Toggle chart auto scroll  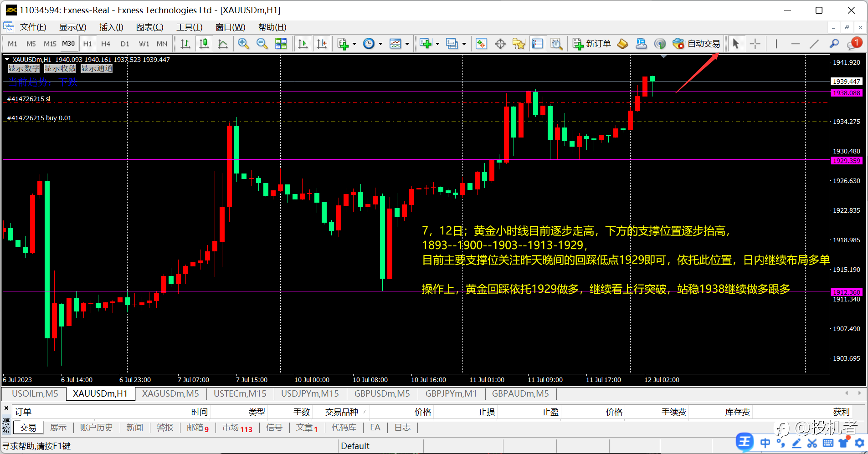coord(303,44)
